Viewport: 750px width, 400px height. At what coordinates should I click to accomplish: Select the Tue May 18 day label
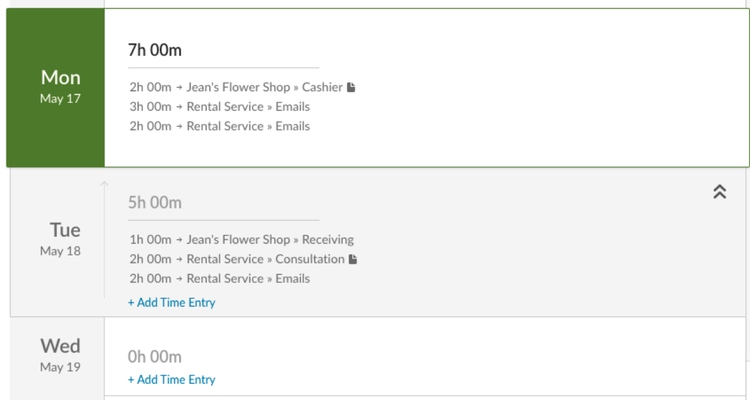point(60,239)
